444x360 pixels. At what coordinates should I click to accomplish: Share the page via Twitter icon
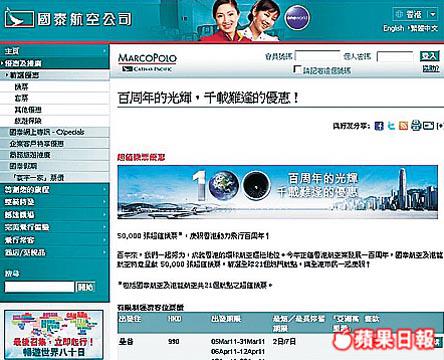[x=392, y=126]
